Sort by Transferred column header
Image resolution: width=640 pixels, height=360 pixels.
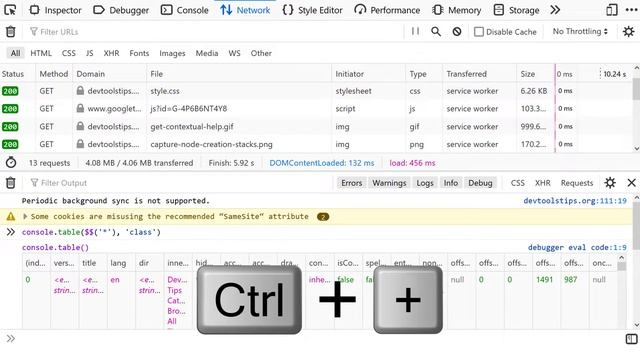[x=479, y=74]
